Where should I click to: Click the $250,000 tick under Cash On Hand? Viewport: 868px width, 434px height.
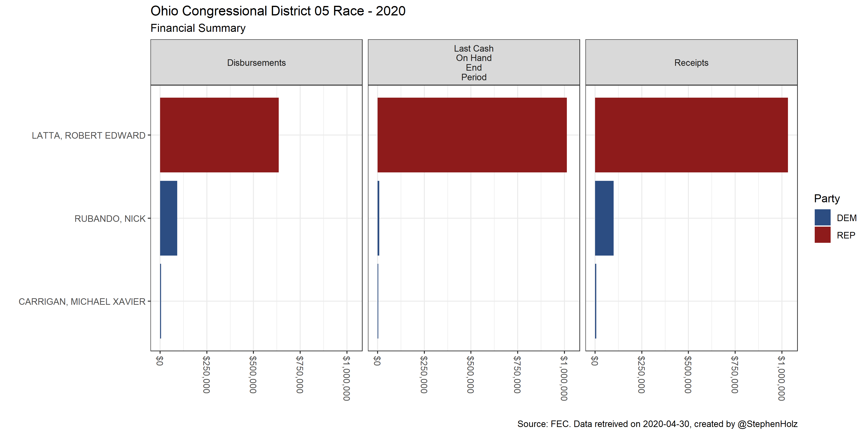pyautogui.click(x=424, y=375)
